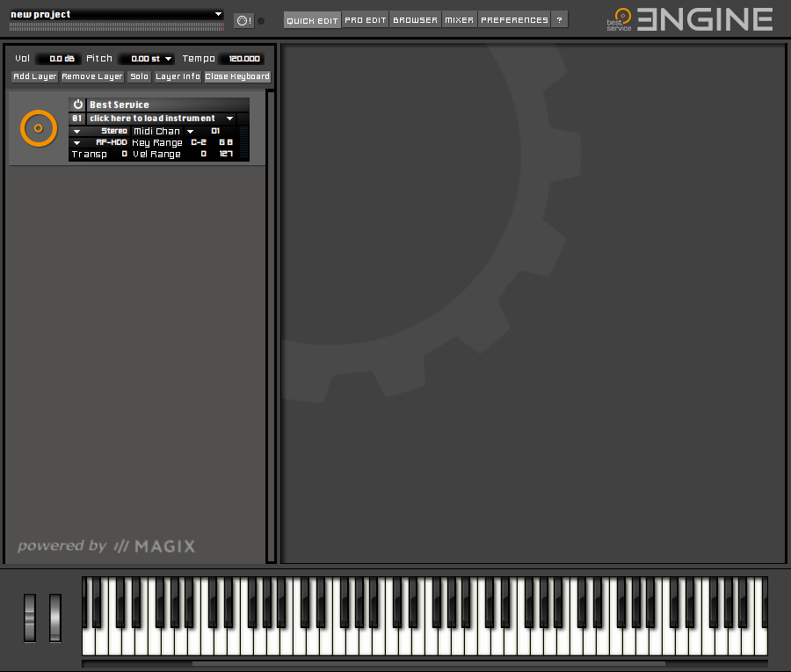
Task: Click the left pitch bend wheel
Action: click(x=30, y=617)
